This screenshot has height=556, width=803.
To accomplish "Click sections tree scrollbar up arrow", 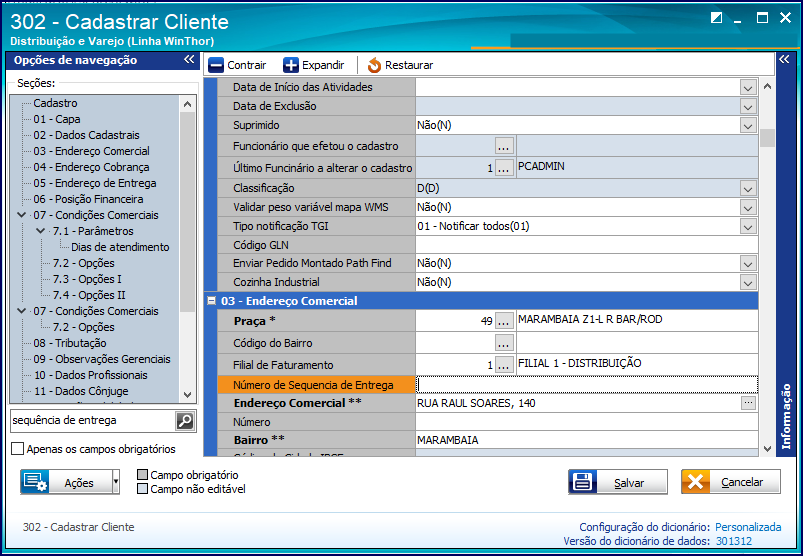I will click(187, 104).
